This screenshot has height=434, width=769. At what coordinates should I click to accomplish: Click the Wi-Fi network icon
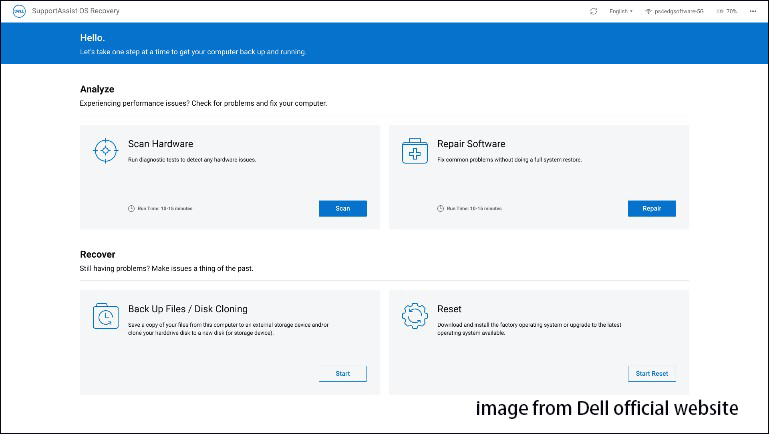click(648, 11)
